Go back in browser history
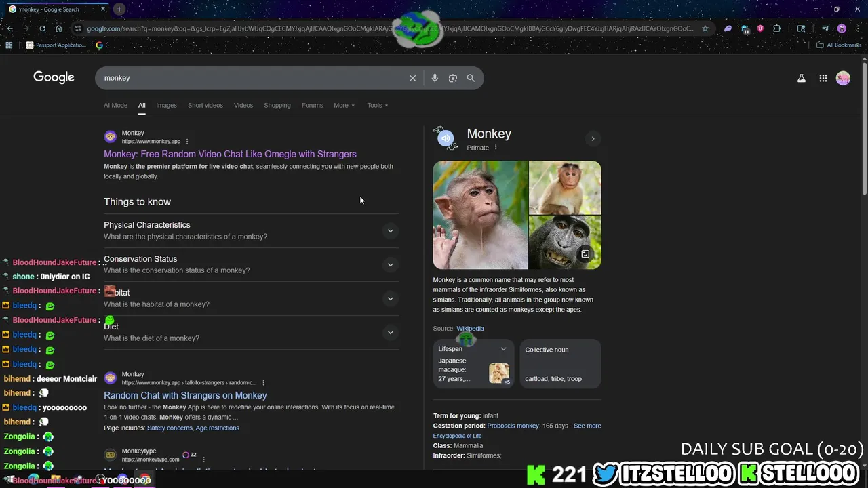This screenshot has height=488, width=868. [x=9, y=28]
